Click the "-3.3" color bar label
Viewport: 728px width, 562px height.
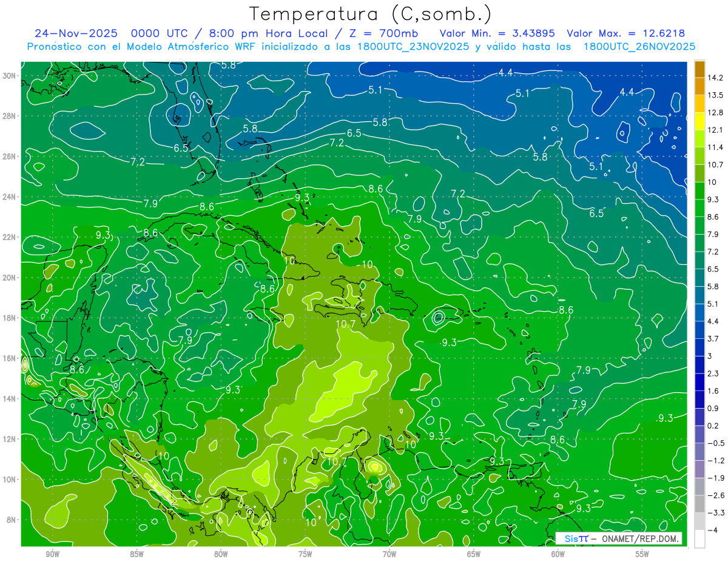716,513
